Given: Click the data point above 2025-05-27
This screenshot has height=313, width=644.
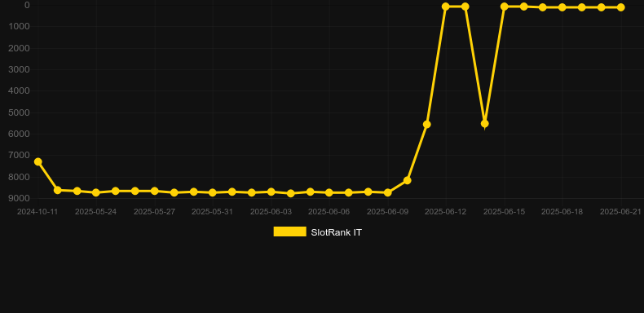Looking at the screenshot, I should tap(154, 191).
